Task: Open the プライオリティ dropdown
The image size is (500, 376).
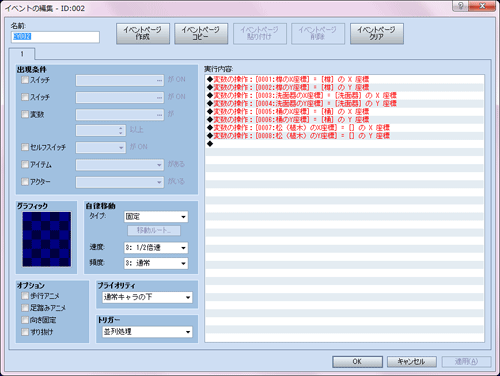Action: (x=147, y=297)
